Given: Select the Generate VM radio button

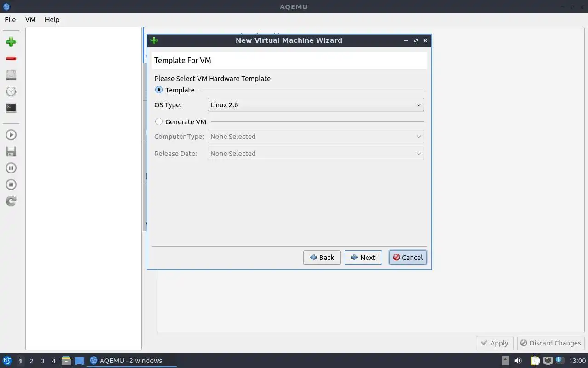Looking at the screenshot, I should tap(159, 121).
